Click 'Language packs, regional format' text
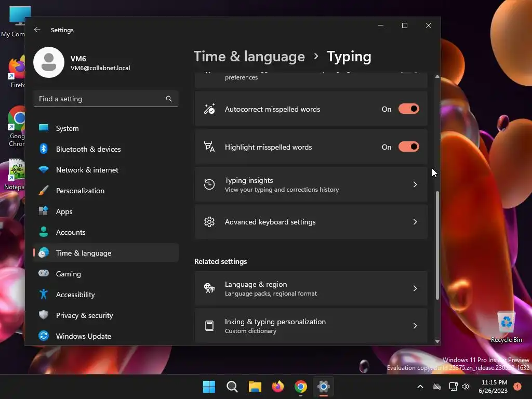The width and height of the screenshot is (532, 399). click(271, 294)
